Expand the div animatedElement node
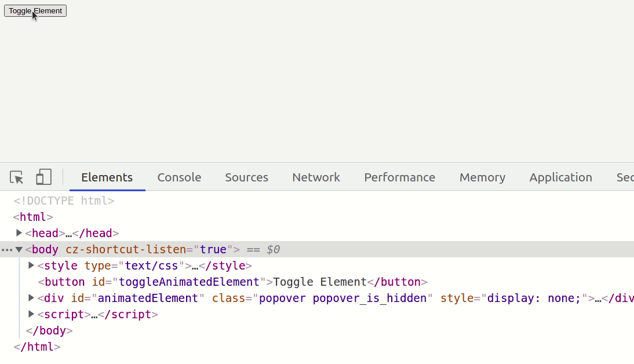The height and width of the screenshot is (364, 634). [31, 298]
